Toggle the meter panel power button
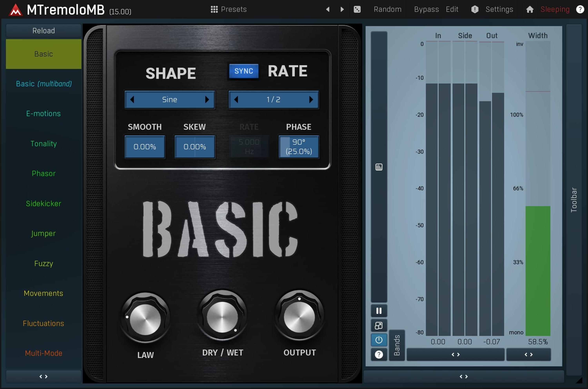588x389 pixels. [x=379, y=340]
